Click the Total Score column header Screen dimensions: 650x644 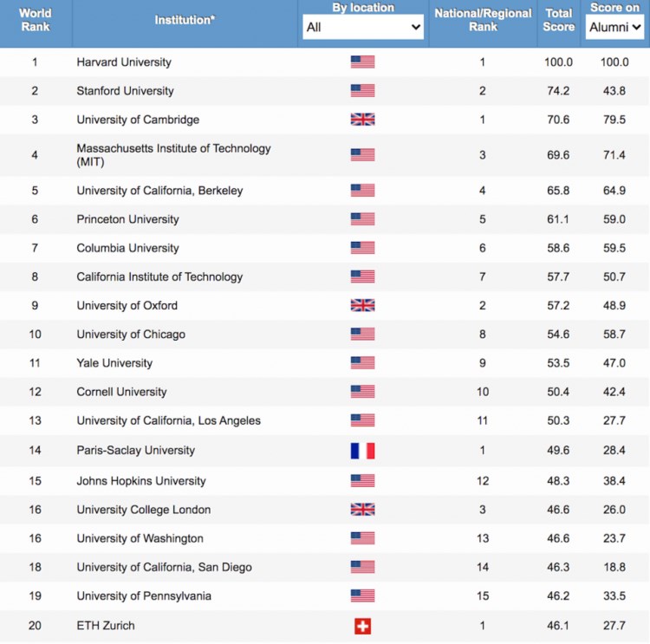[559, 20]
